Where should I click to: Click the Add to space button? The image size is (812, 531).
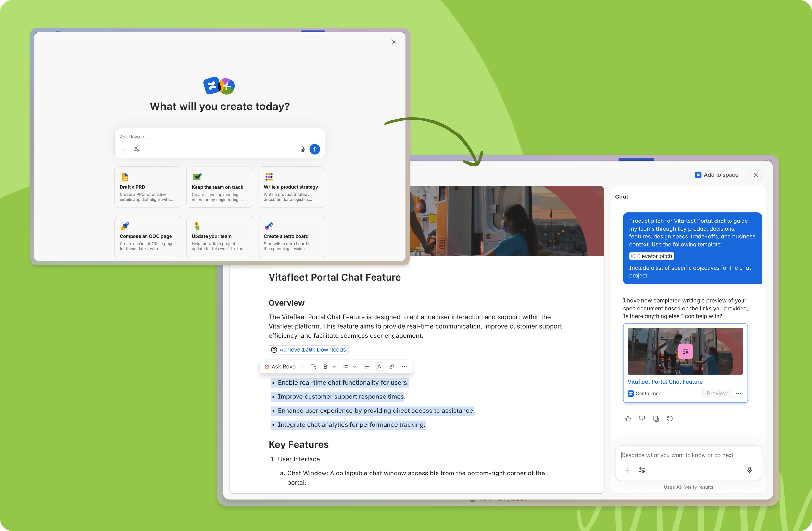[x=717, y=175]
